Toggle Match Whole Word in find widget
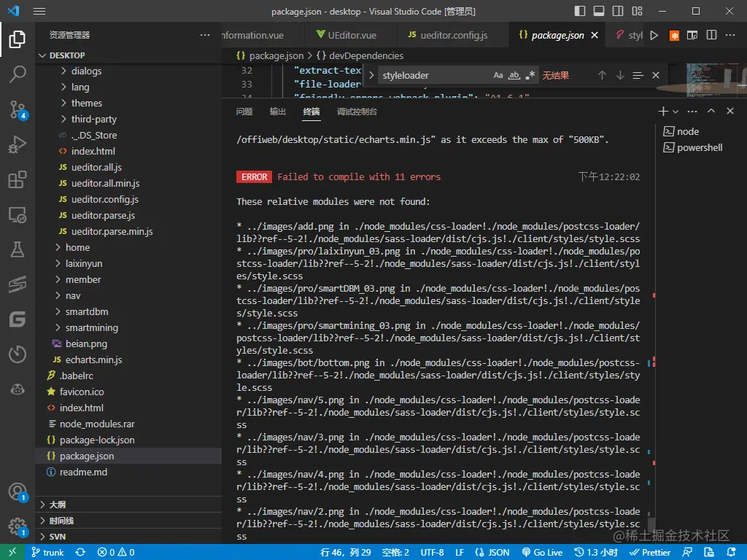The width and height of the screenshot is (747, 560). pos(514,75)
